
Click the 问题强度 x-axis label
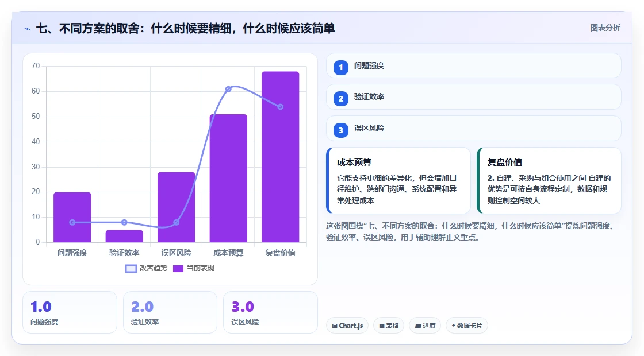pos(72,253)
